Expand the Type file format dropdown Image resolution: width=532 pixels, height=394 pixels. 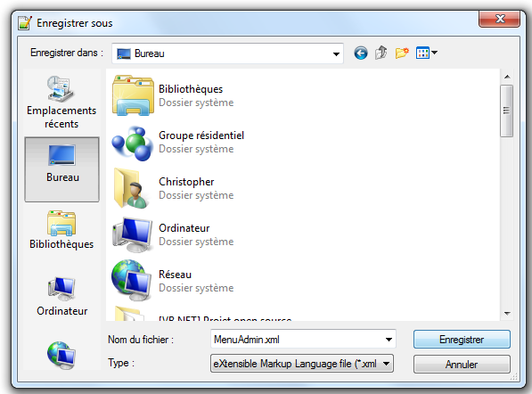pyautogui.click(x=386, y=364)
